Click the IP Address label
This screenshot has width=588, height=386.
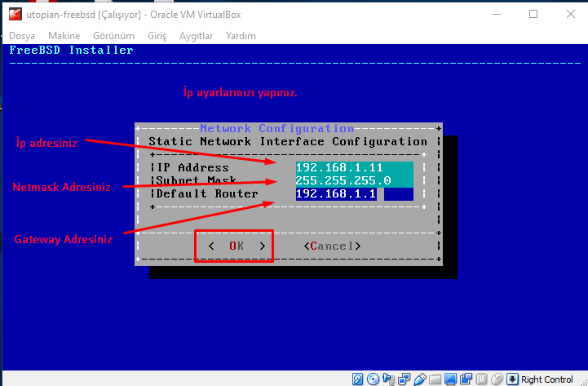pyautogui.click(x=192, y=167)
